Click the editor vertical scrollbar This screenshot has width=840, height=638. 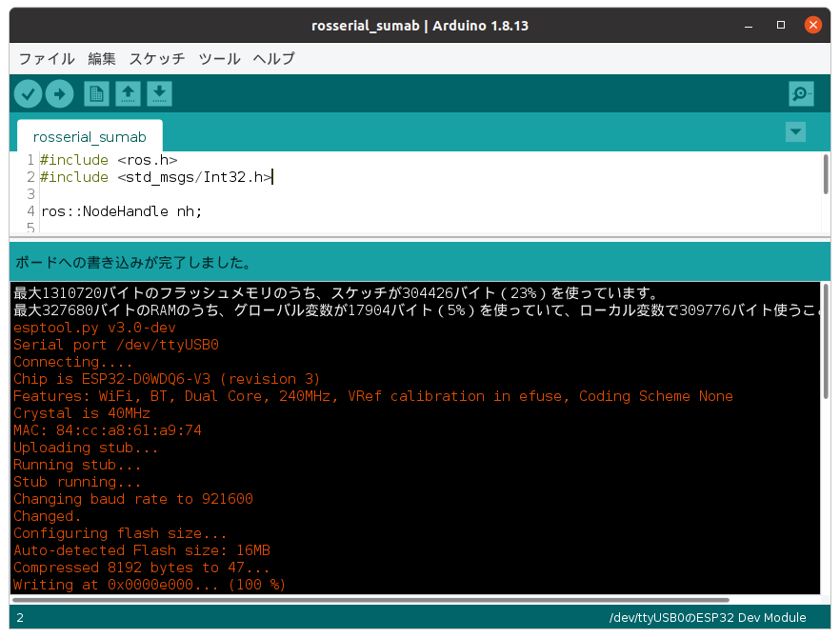coord(826,174)
